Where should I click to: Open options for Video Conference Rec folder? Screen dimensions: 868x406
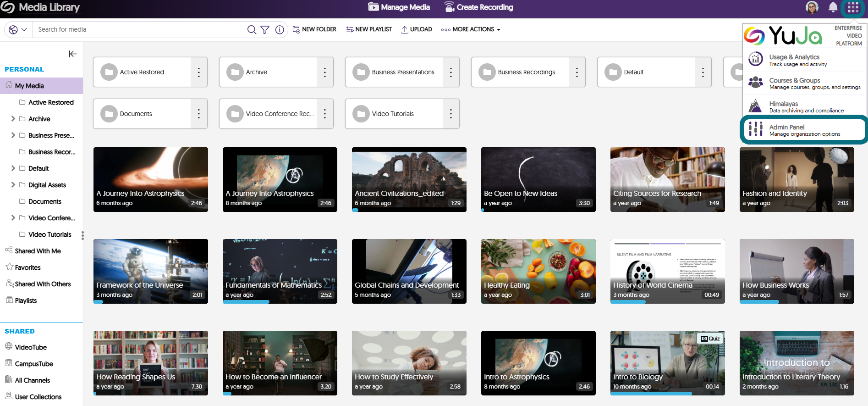coord(325,114)
